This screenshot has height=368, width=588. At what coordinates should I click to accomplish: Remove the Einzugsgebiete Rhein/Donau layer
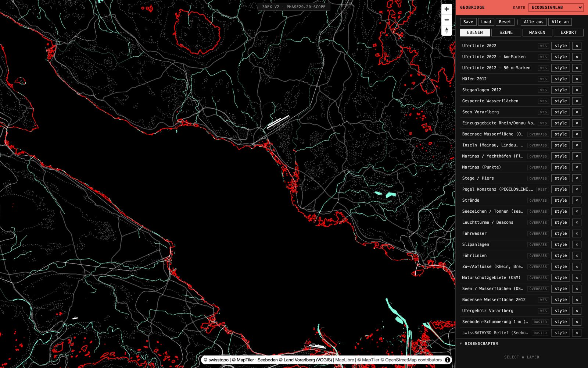click(577, 123)
